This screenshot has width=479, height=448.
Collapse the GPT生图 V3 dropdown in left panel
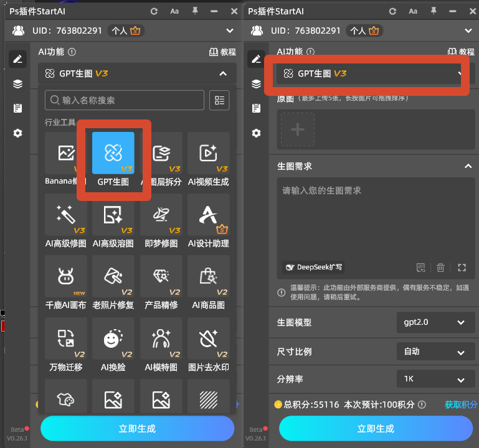(x=137, y=73)
